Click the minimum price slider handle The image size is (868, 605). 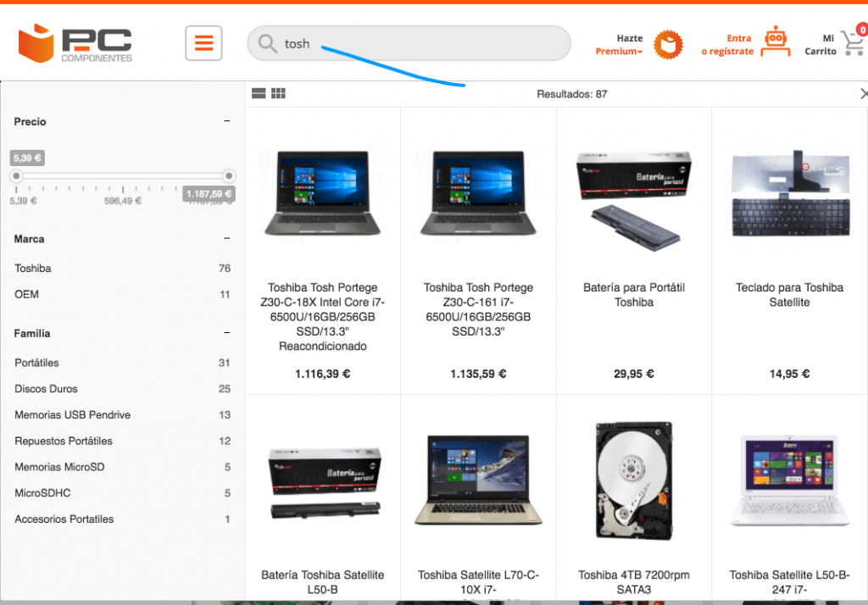point(16,176)
